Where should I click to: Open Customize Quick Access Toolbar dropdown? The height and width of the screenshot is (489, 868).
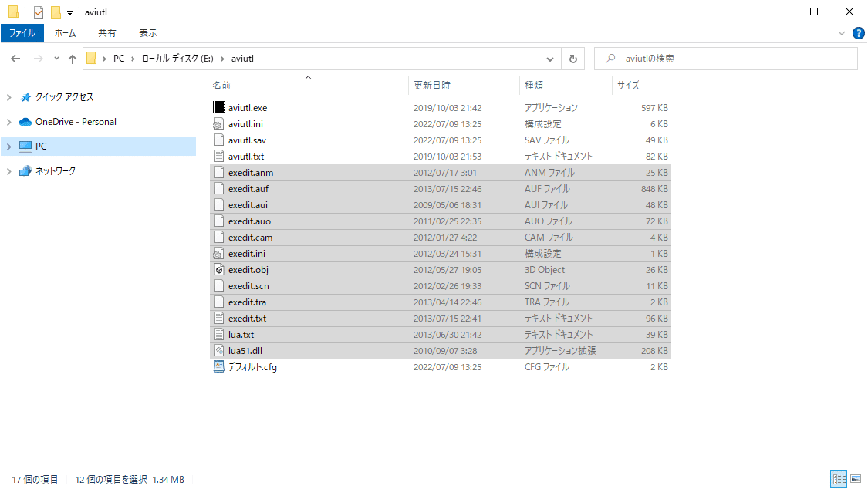click(69, 12)
